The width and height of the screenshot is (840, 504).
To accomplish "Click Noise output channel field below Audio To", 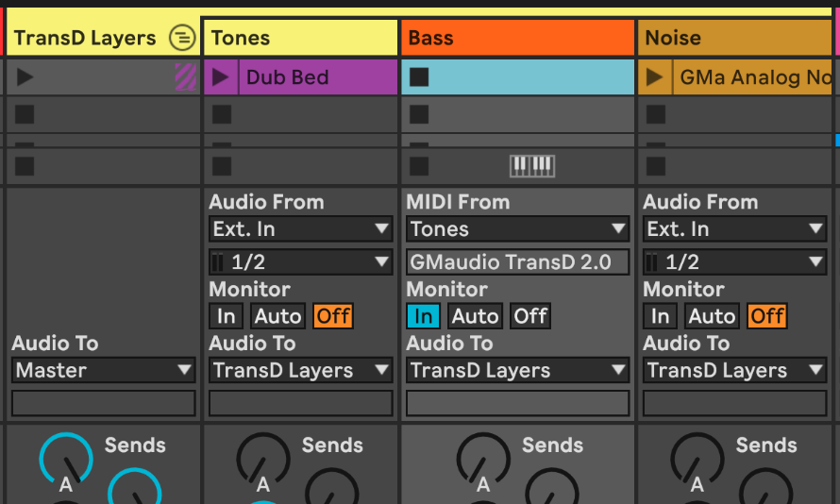I will point(734,403).
